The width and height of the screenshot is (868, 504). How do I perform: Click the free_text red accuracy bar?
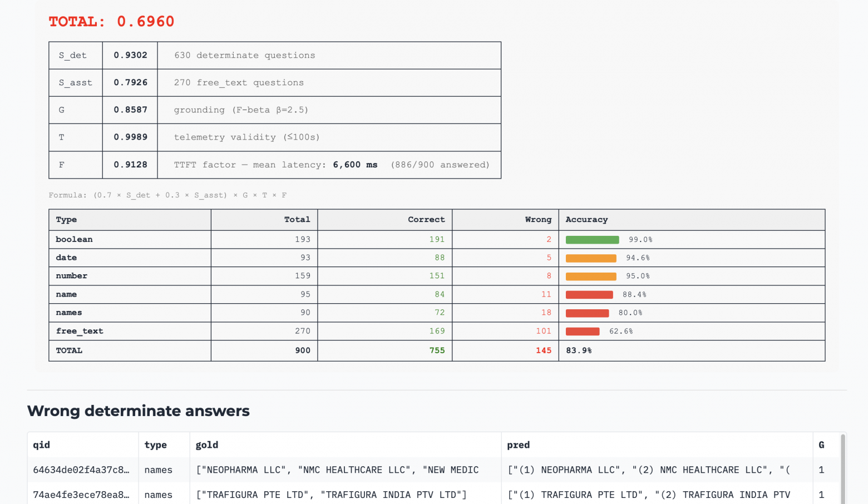point(583,332)
